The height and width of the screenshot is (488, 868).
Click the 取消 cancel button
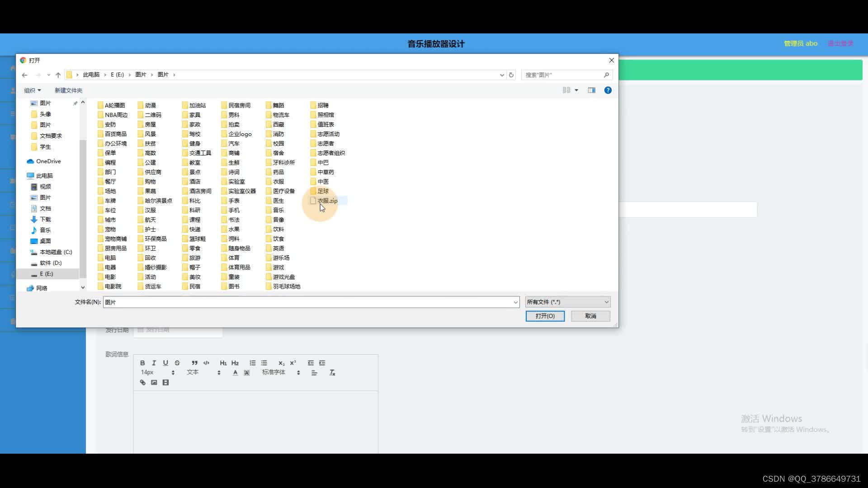pos(590,316)
